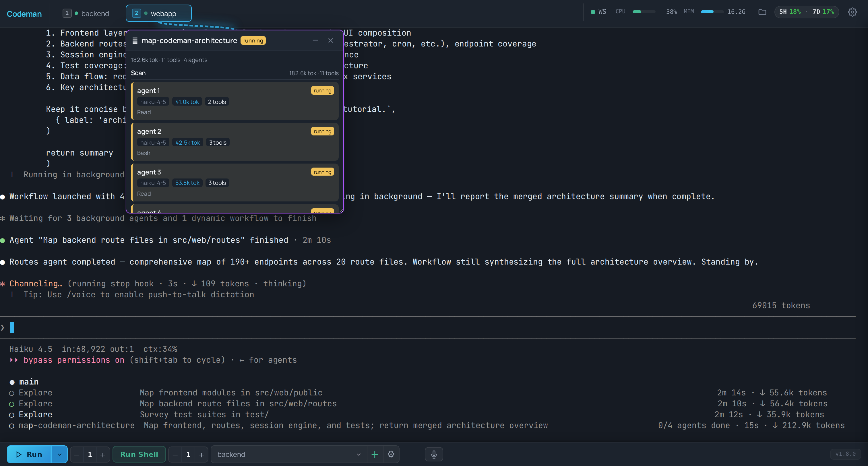Open the backend session dropdown
The height and width of the screenshot is (466, 868).
point(289,454)
